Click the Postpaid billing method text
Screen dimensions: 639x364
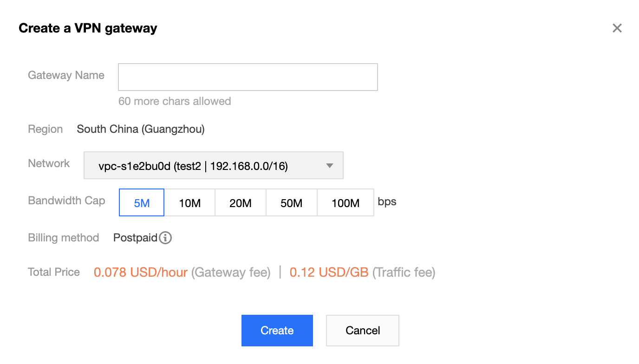coord(136,238)
